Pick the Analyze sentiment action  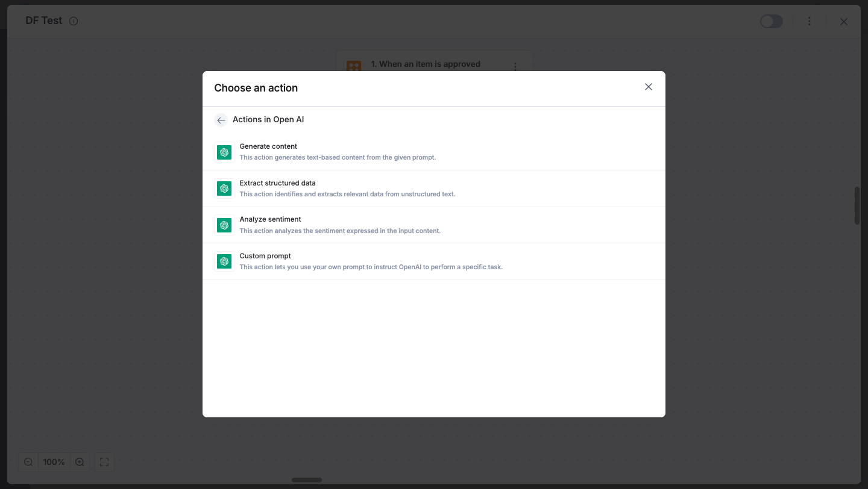click(x=434, y=225)
